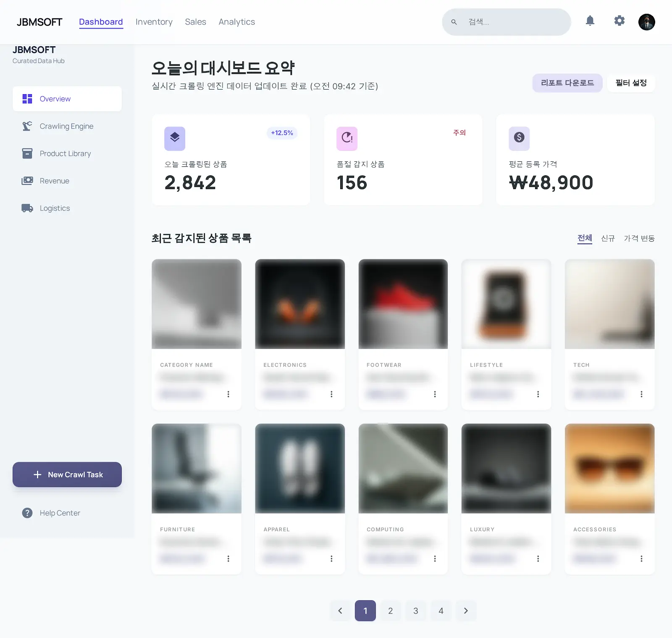
Task: Click the Help Center question mark icon
Action: tap(27, 513)
